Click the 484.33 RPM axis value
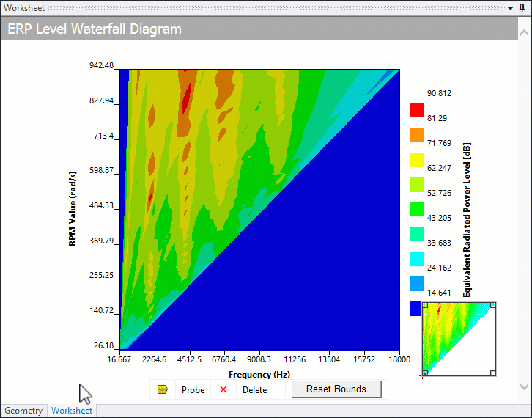This screenshot has width=532, height=418. pos(101,205)
